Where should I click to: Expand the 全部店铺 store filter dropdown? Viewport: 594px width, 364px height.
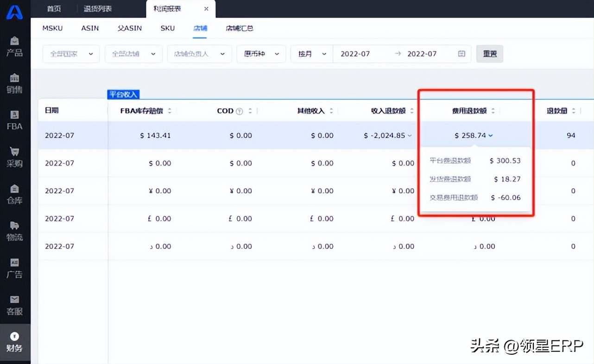click(133, 54)
